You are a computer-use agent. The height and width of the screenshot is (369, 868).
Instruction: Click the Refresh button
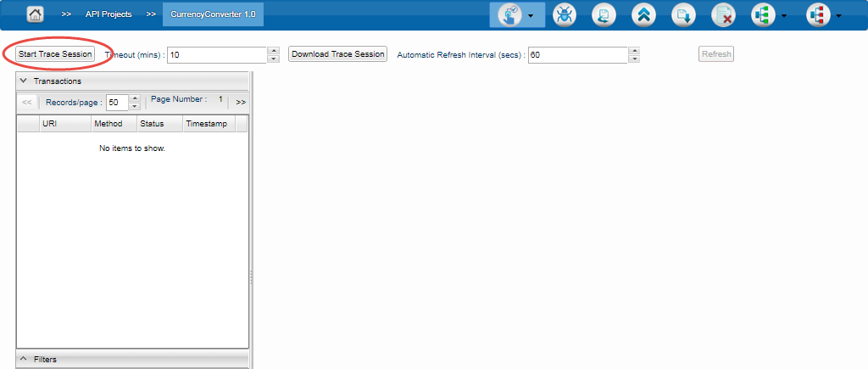point(716,53)
